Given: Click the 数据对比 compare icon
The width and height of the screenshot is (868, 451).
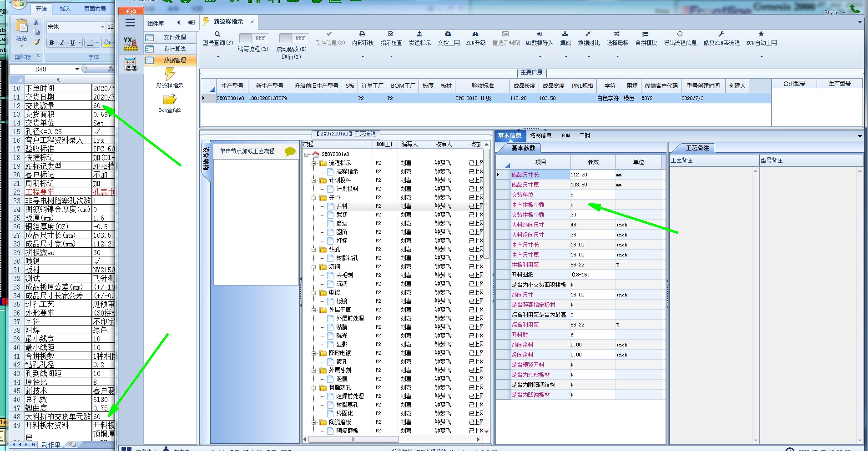Looking at the screenshot, I should [588, 34].
